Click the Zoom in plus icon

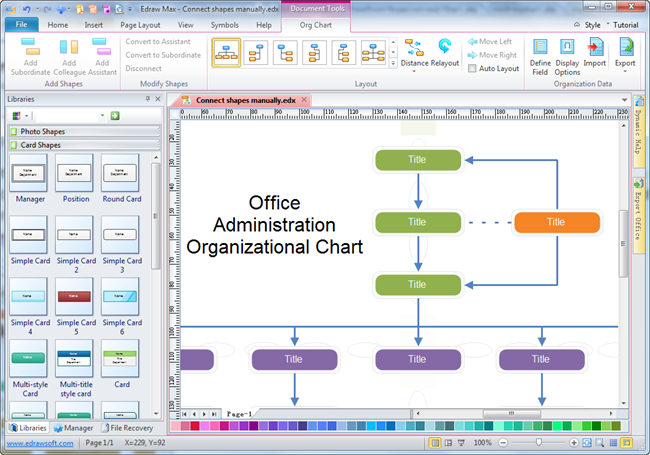click(574, 443)
